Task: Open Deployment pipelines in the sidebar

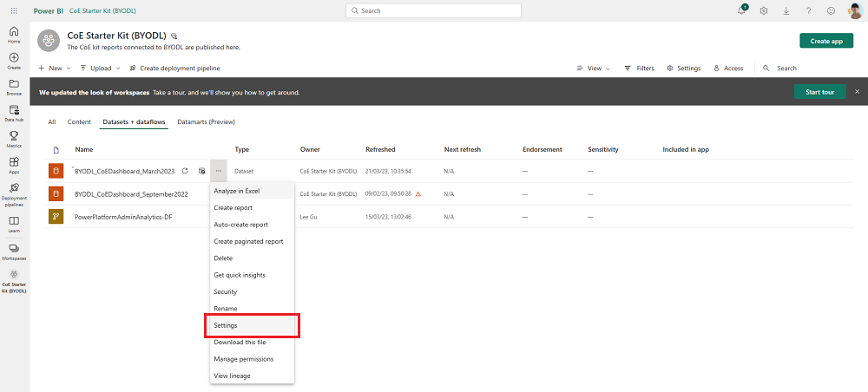Action: tap(15, 194)
